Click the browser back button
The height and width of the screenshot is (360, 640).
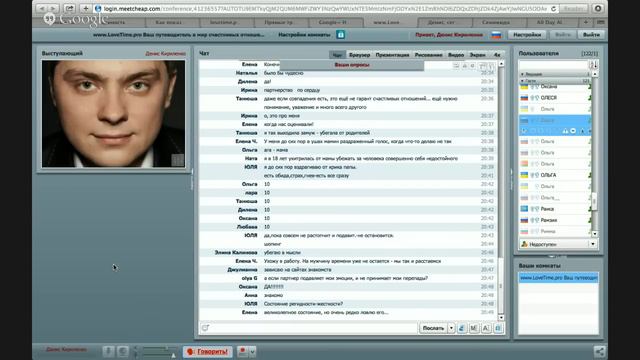coord(42,8)
